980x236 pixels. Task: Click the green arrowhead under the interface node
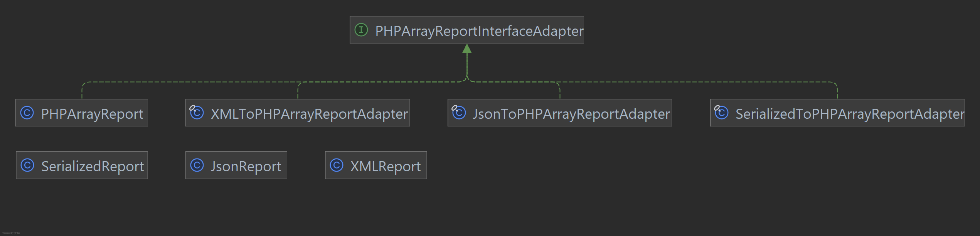point(467,49)
